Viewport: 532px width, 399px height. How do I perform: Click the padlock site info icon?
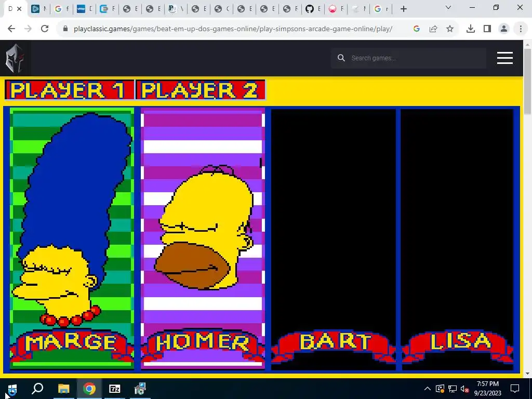(65, 29)
